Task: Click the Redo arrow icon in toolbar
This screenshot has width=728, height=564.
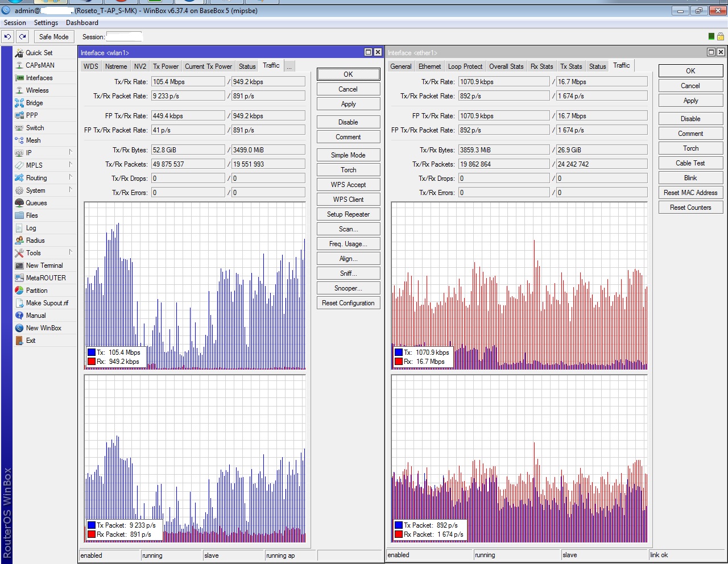Action: [22, 36]
